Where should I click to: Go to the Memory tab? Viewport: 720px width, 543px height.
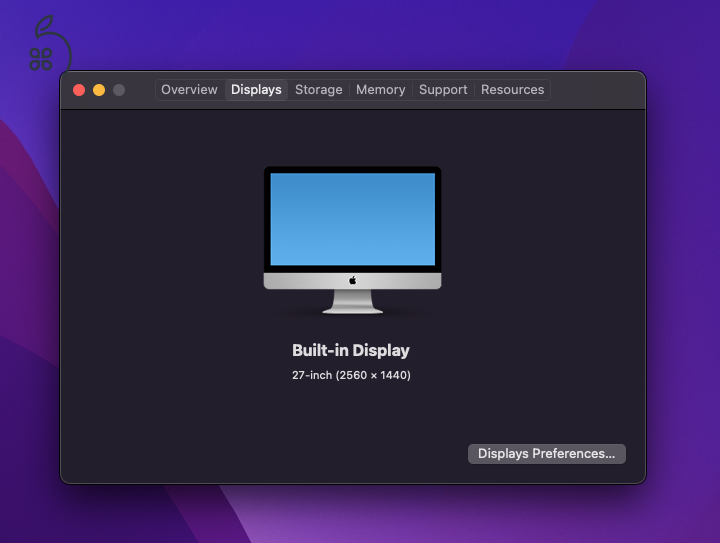click(381, 90)
